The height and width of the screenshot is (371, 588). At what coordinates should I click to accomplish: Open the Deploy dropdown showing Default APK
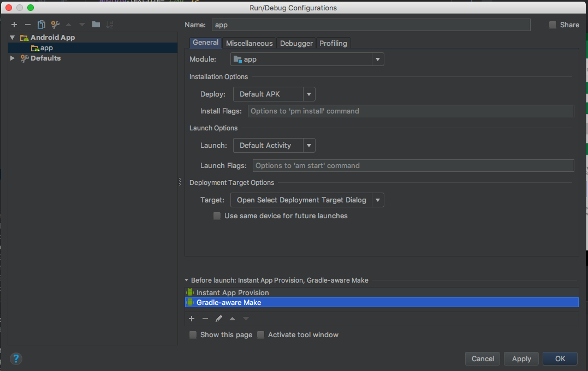pos(274,94)
